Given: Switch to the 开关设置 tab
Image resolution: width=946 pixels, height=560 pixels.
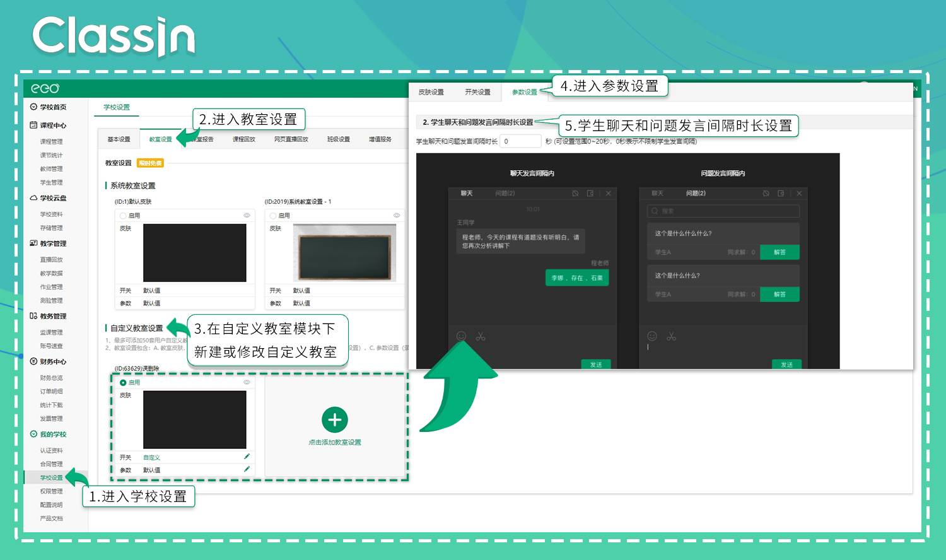Looking at the screenshot, I should [477, 92].
